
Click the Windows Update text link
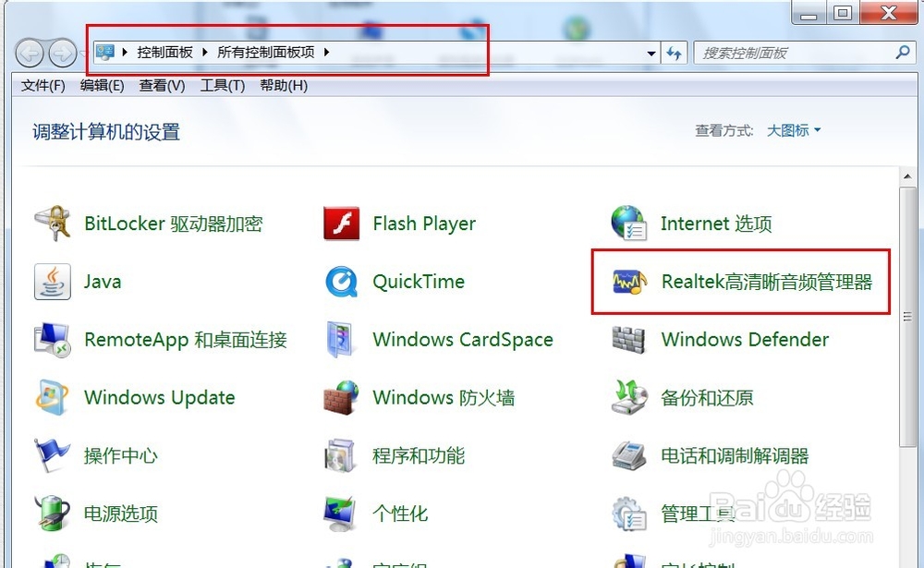[160, 398]
